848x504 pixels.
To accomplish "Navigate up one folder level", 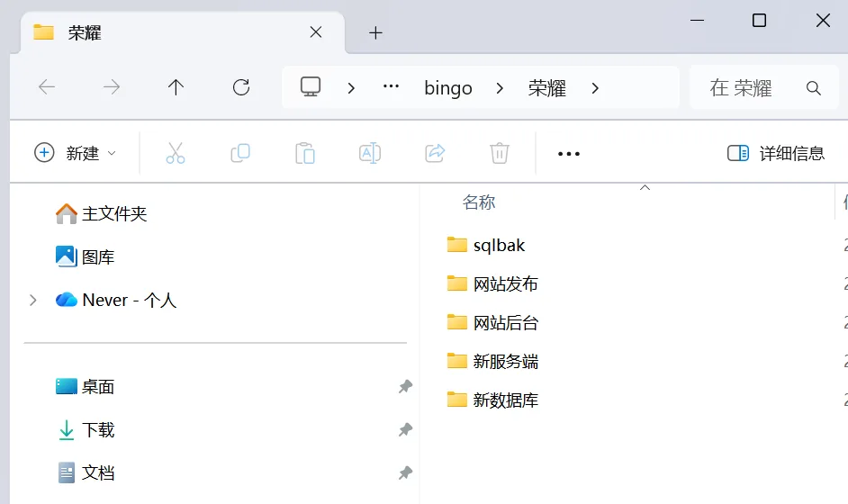I will click(176, 87).
